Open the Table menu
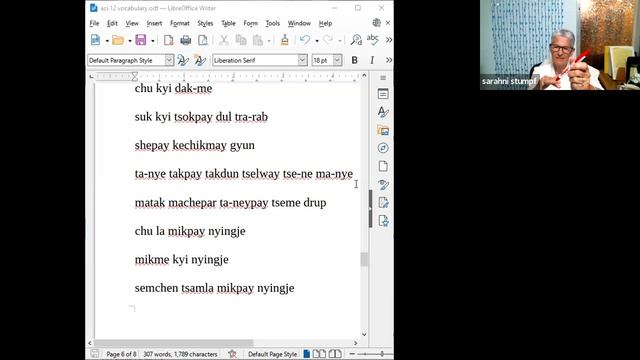The image size is (640, 360). [228, 23]
